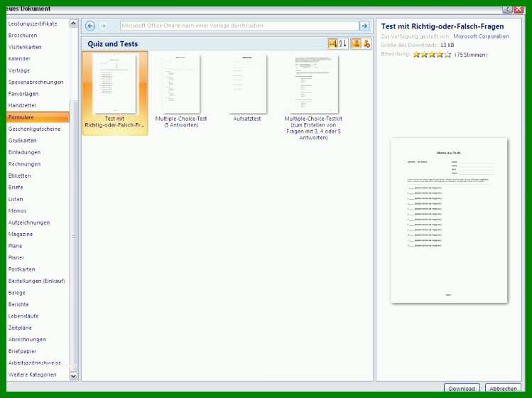Open the Spesenabrechnungen category
532x398 pixels.
click(x=36, y=82)
